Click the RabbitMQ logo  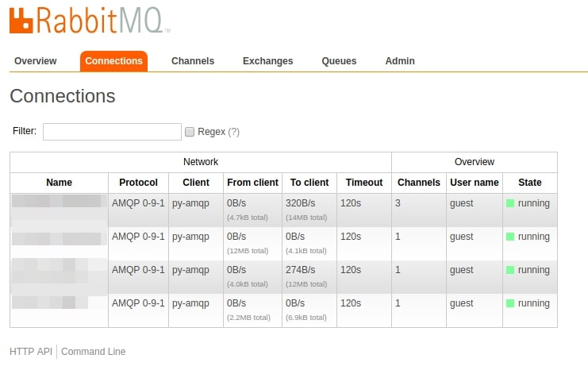tap(90, 21)
